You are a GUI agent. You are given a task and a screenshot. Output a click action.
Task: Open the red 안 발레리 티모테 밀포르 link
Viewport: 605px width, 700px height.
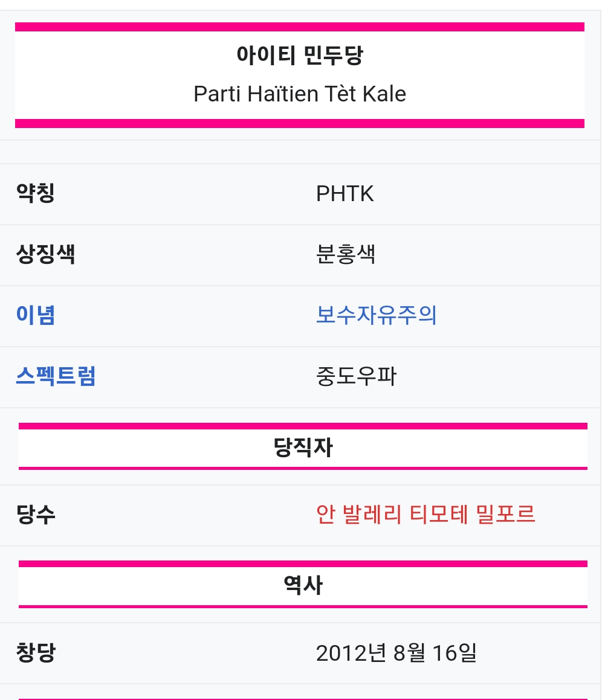click(x=425, y=515)
